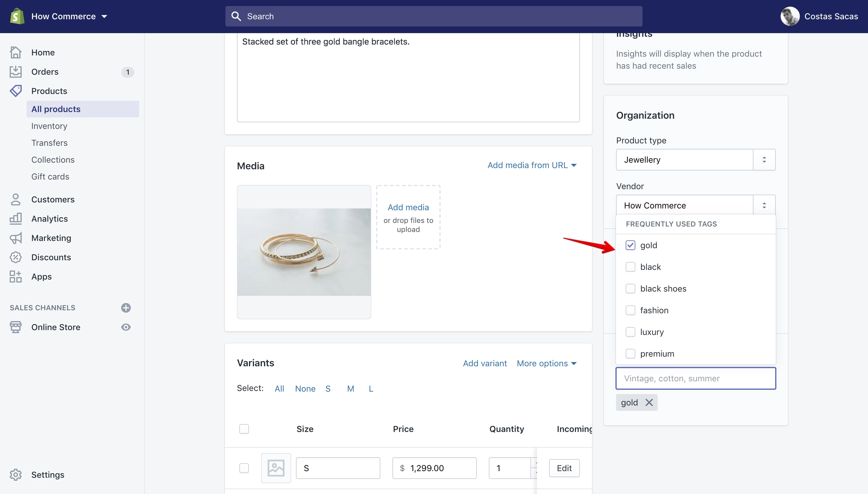Click the Online Store storefront icon

point(16,327)
